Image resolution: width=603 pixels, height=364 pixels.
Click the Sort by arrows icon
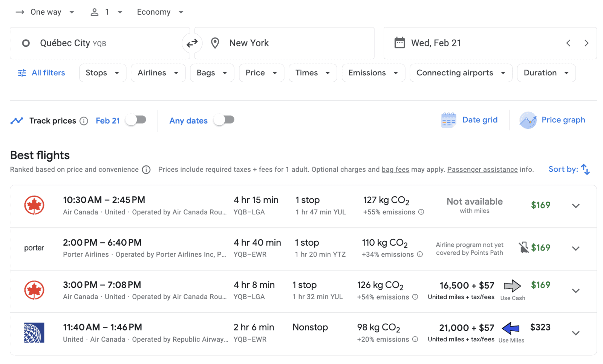tap(585, 169)
